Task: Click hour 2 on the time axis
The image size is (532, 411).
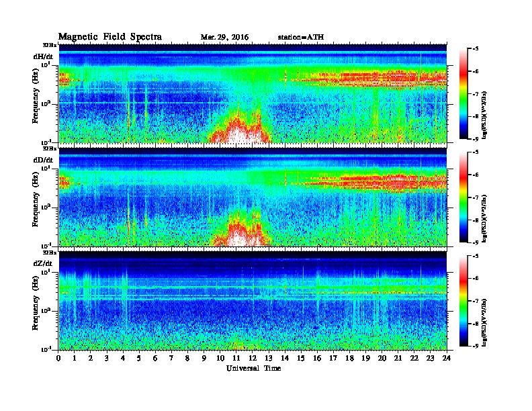Action: 91,359
